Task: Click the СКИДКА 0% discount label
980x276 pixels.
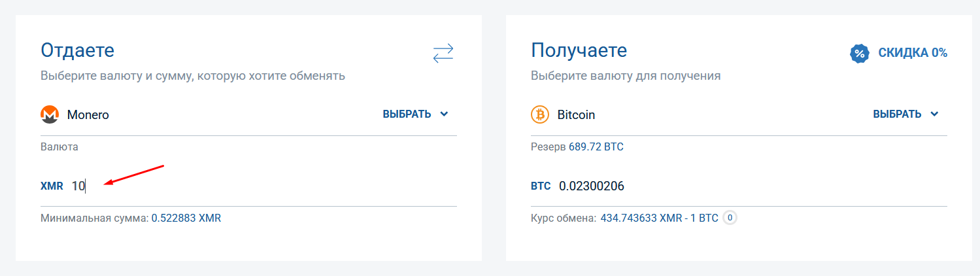Action: pos(913,54)
